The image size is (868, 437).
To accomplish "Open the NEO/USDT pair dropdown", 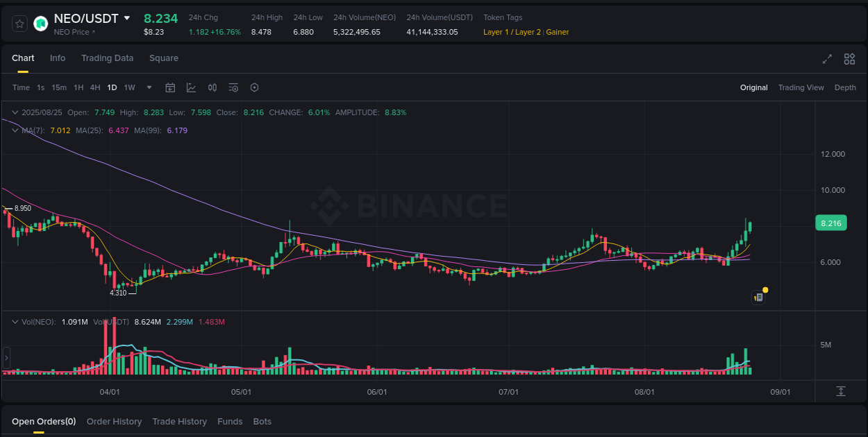I will coord(128,18).
